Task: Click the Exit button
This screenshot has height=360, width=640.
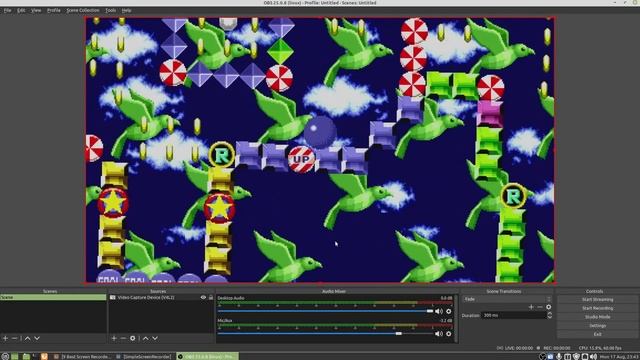Action: (x=597, y=334)
